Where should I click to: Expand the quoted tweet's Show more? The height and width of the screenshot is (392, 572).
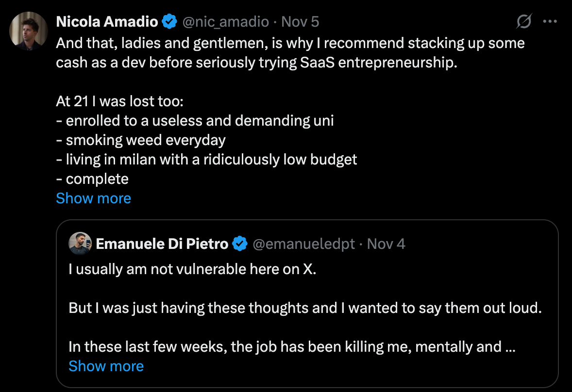coord(106,366)
